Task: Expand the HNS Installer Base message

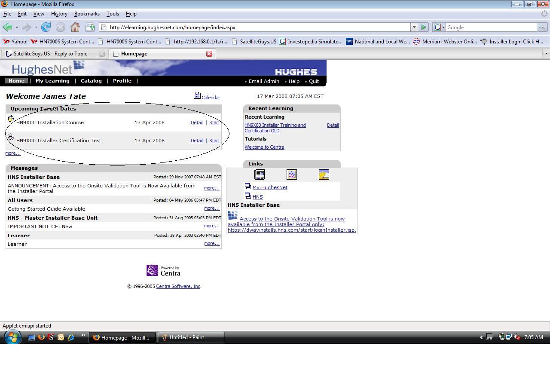Action: click(212, 188)
